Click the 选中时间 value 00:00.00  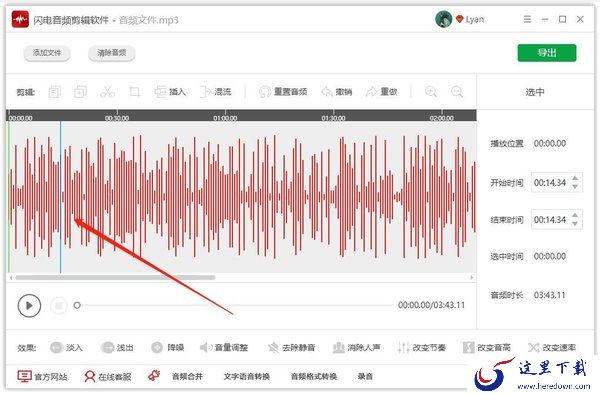[550, 256]
